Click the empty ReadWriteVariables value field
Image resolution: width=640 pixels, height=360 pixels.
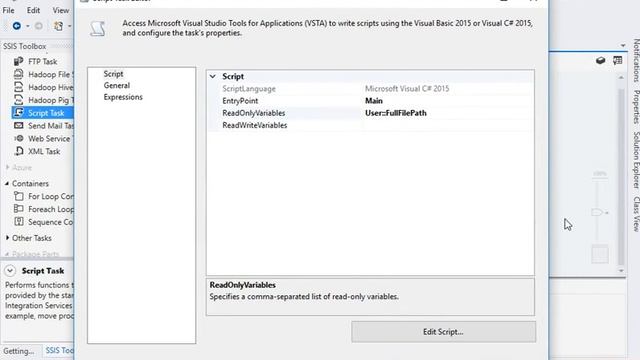coord(448,125)
